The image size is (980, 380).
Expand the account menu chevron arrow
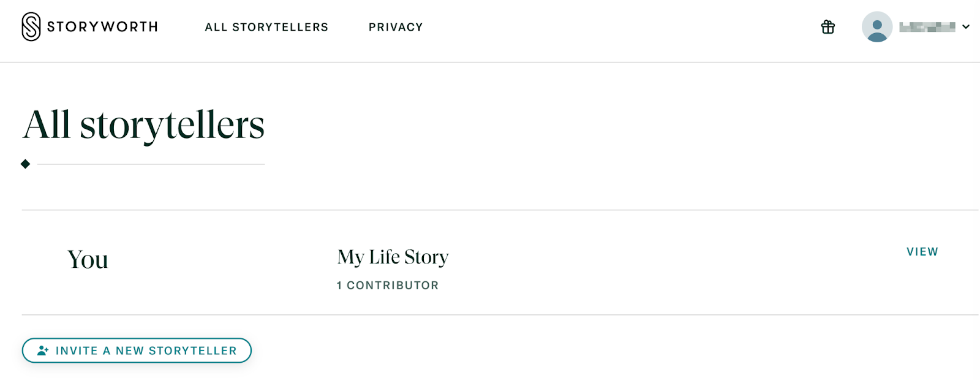[x=966, y=27]
